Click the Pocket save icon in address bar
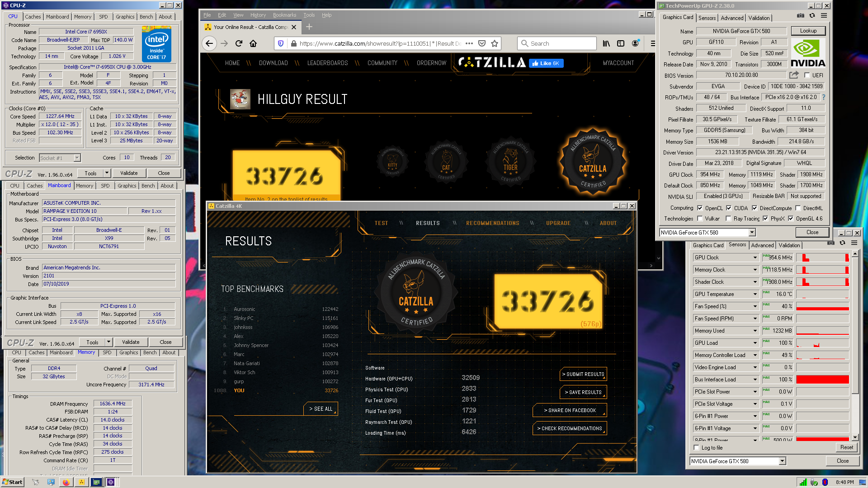 482,43
